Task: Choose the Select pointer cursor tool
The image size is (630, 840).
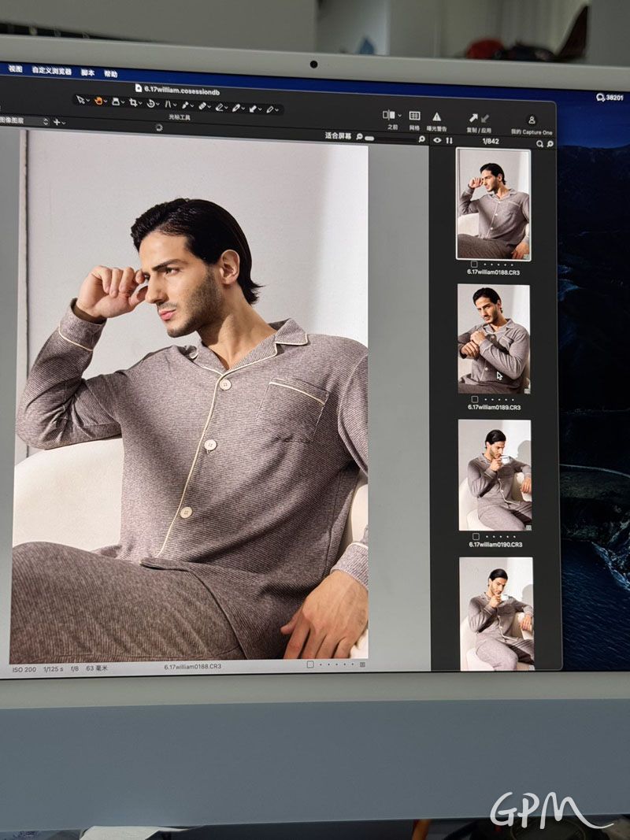Action: coord(80,100)
